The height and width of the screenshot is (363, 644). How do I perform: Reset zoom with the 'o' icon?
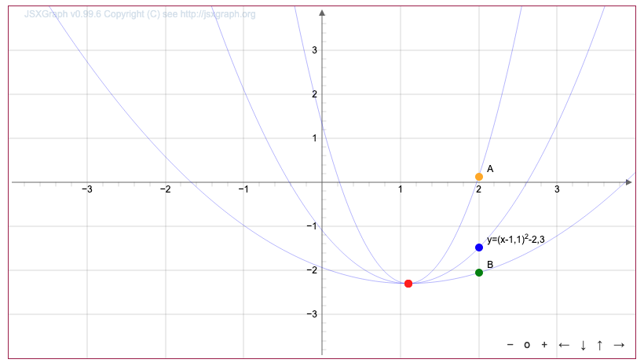(527, 345)
